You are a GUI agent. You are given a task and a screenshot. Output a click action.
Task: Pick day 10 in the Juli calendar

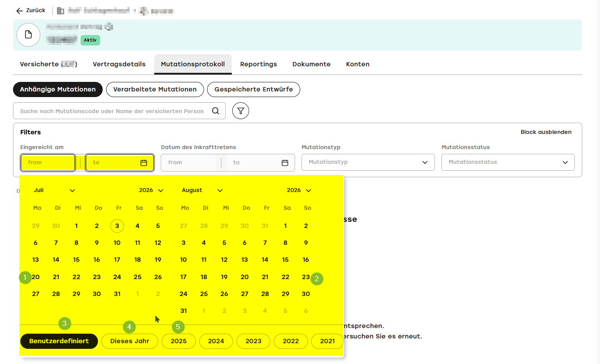click(117, 243)
